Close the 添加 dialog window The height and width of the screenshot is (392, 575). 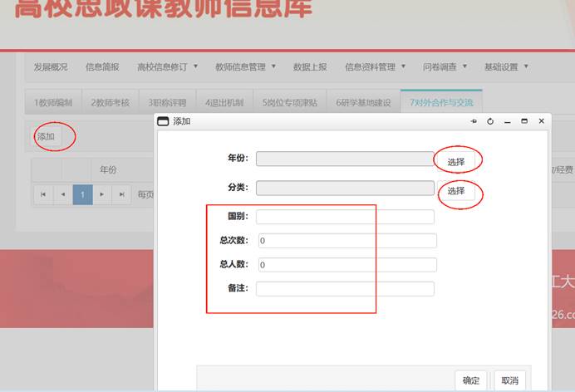click(x=542, y=121)
